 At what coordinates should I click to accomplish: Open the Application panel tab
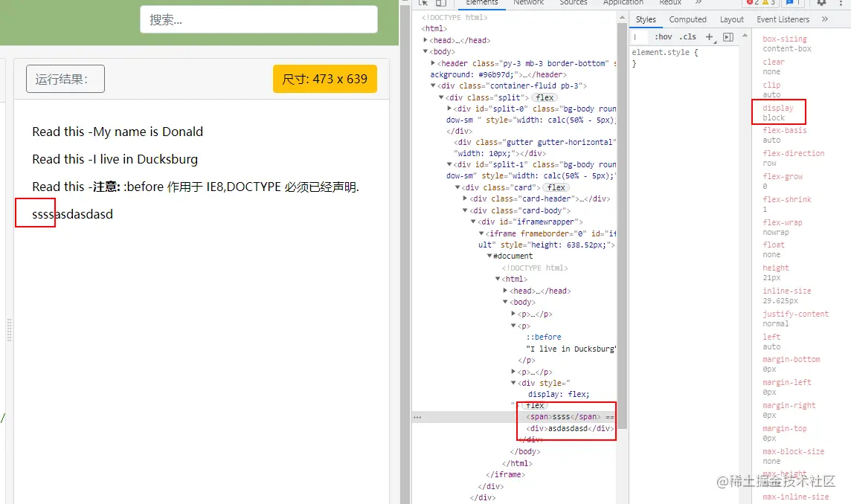[623, 2]
